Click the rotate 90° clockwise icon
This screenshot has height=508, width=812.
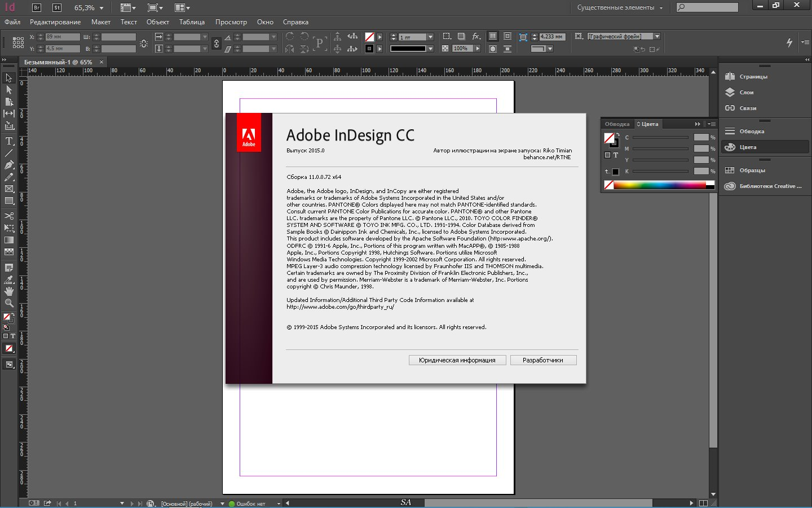pyautogui.click(x=290, y=37)
